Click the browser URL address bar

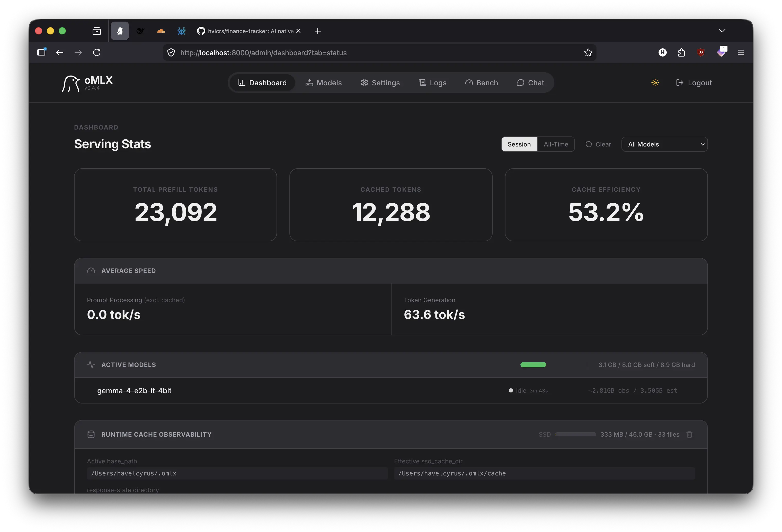pos(379,52)
